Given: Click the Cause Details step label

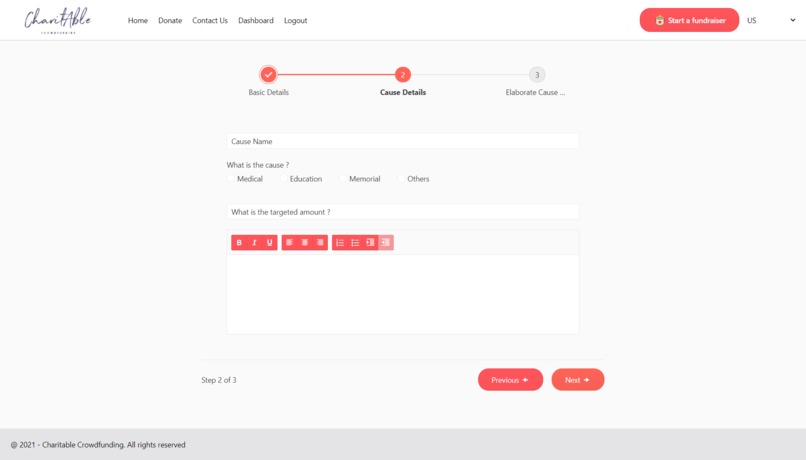Looking at the screenshot, I should [403, 93].
